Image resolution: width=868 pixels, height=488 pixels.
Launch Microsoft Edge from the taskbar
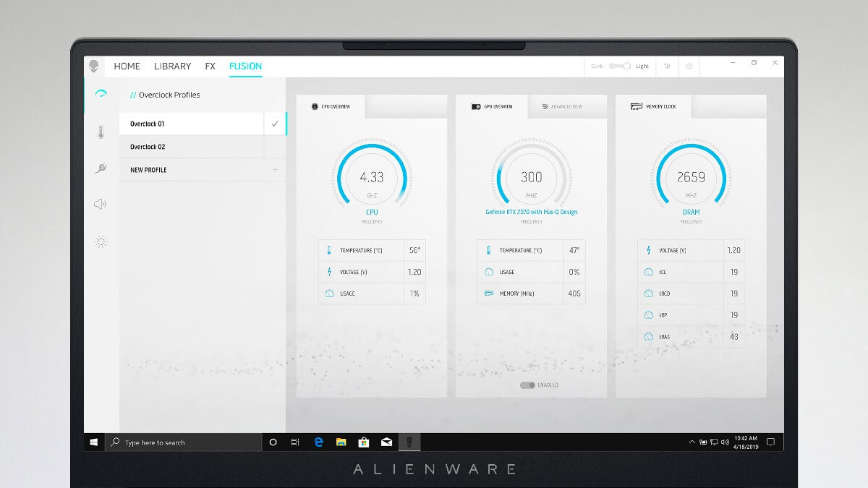tap(318, 442)
